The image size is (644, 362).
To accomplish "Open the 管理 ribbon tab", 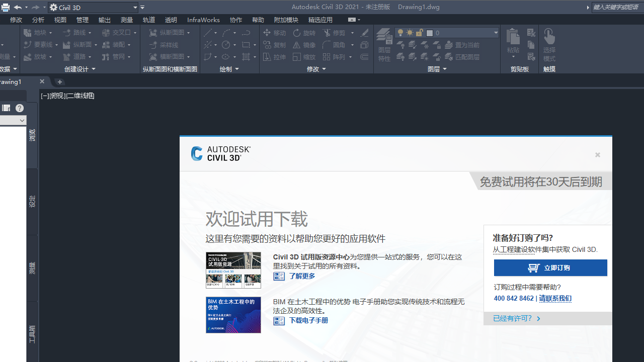I will click(83, 20).
